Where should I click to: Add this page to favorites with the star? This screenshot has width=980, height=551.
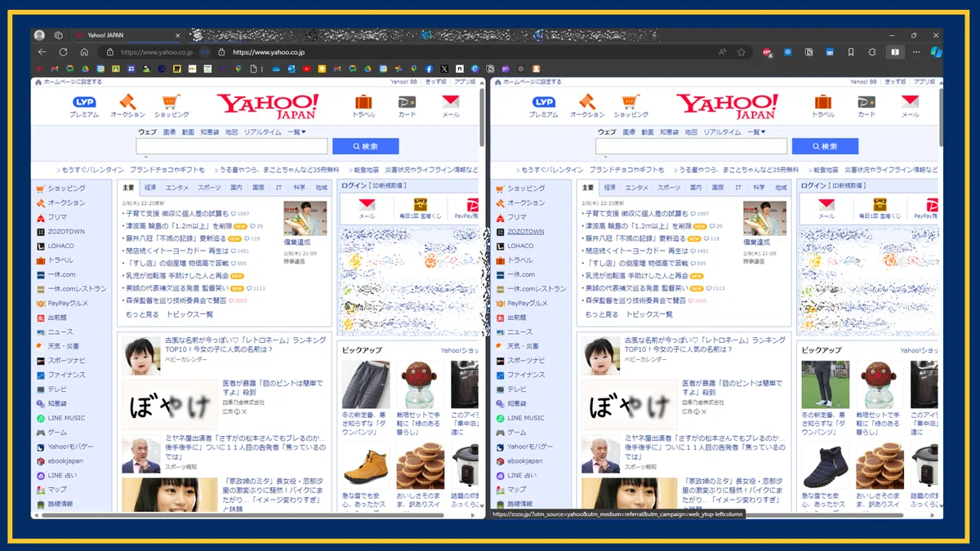pyautogui.click(x=742, y=52)
